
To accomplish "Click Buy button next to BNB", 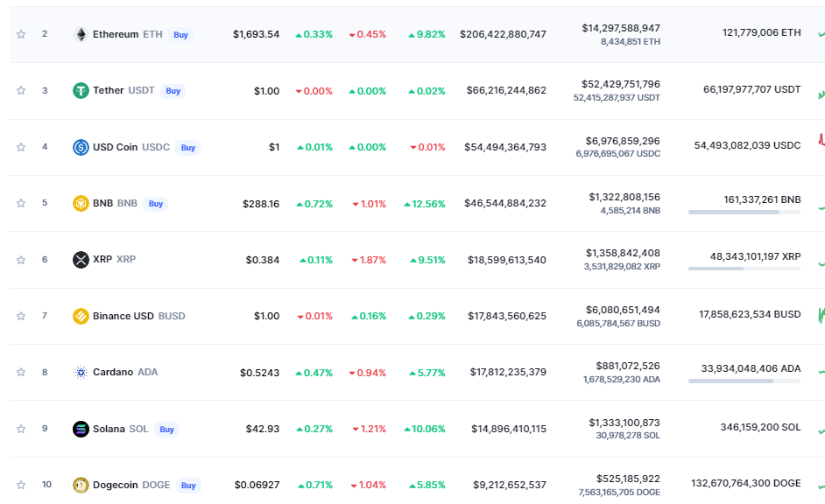I will [x=156, y=204].
